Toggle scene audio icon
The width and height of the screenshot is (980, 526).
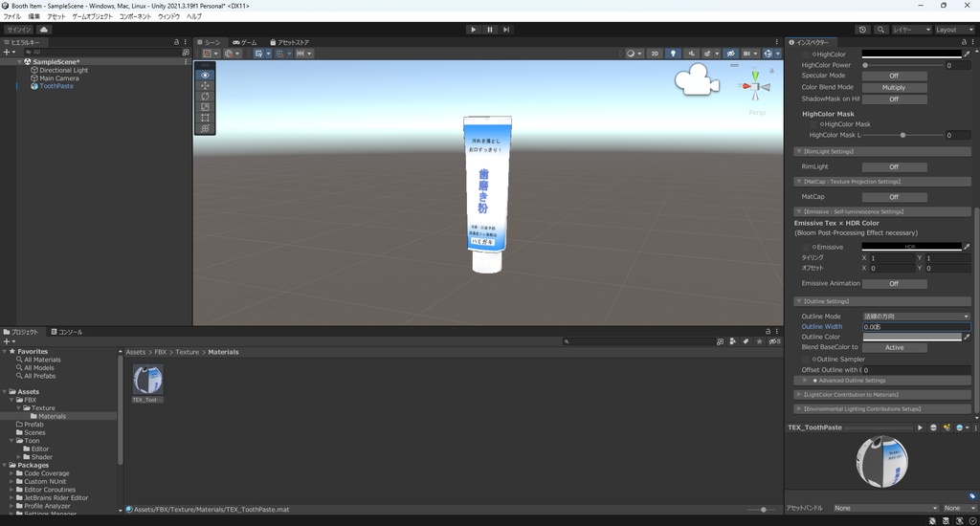coord(691,54)
